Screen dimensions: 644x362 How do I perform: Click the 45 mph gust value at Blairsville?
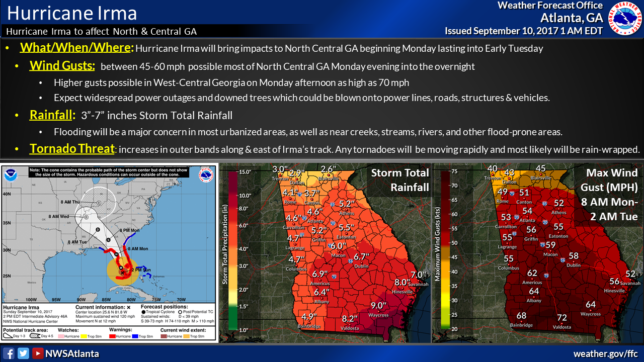tap(541, 168)
